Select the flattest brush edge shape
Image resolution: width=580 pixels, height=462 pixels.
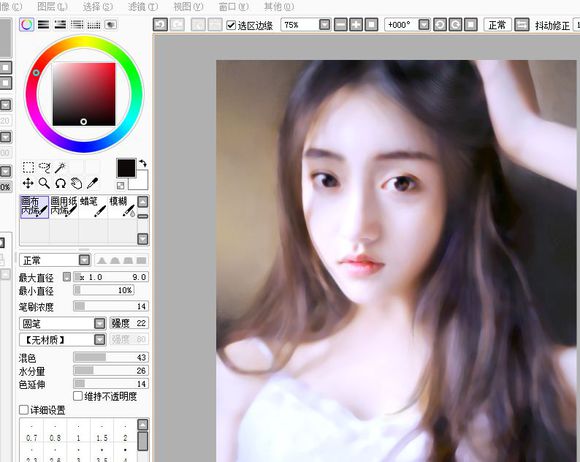pos(141,260)
